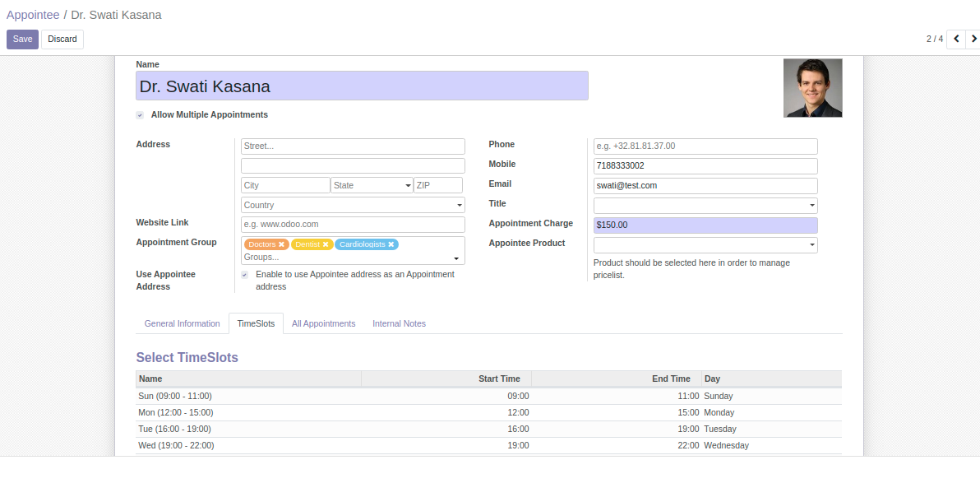Screen dimensions: 980x497
Task: Select the TimeSlots tab
Action: (x=256, y=324)
